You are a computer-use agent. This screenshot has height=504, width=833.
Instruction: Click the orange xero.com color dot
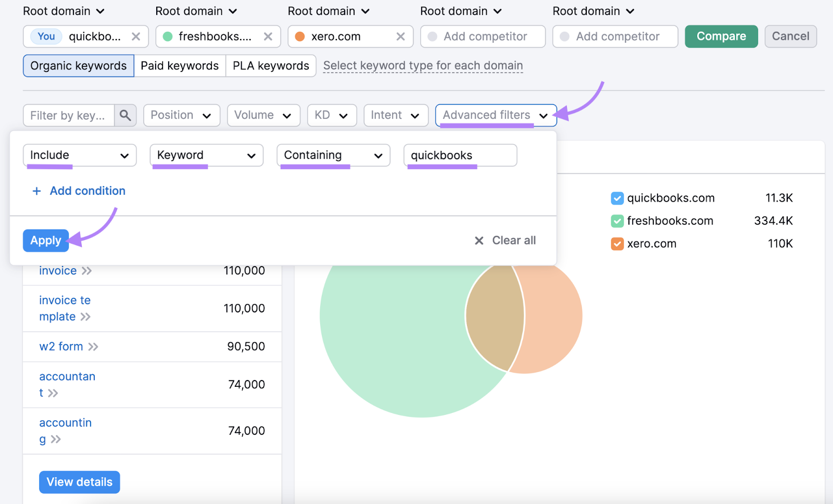point(300,36)
